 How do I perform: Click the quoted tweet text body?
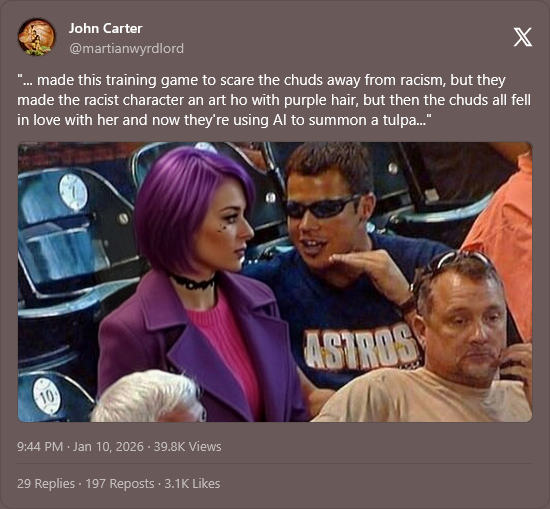(274, 100)
